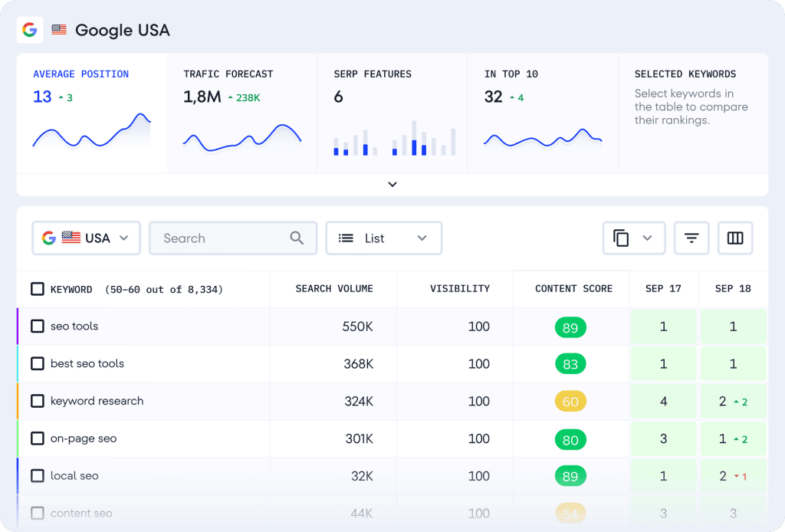Click the 'keyword research' keyword text
This screenshot has height=532, width=785.
click(97, 401)
